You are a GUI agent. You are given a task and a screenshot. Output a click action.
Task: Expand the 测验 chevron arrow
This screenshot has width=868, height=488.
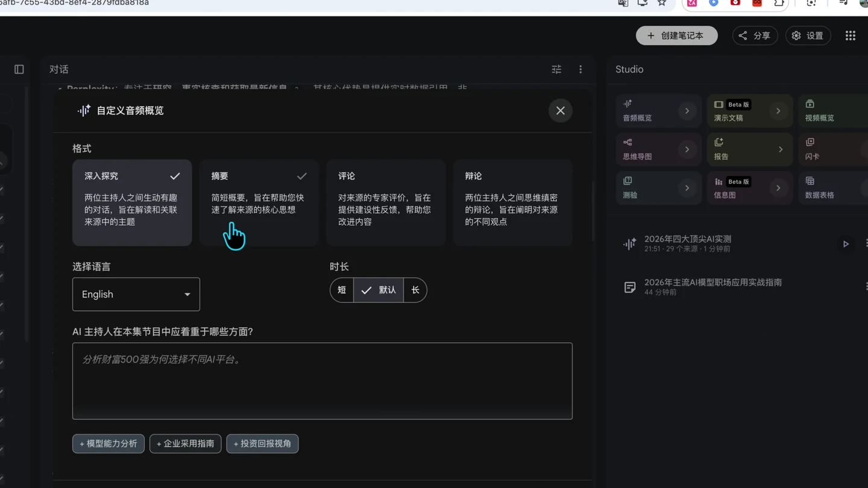(x=687, y=188)
